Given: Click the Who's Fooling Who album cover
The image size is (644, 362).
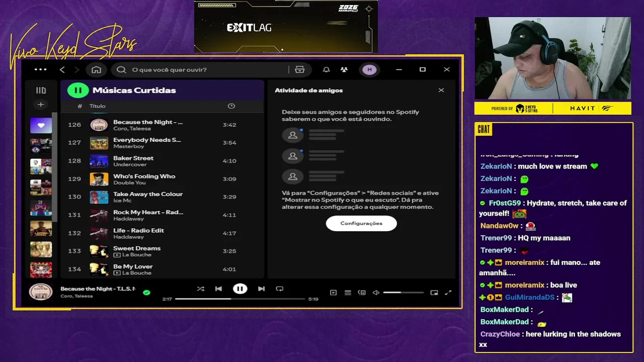Looking at the screenshot, I should point(99,179).
